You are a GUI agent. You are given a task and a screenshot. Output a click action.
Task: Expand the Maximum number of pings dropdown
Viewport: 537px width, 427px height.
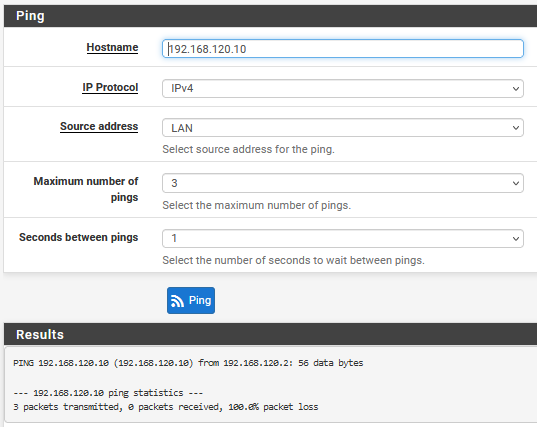343,183
